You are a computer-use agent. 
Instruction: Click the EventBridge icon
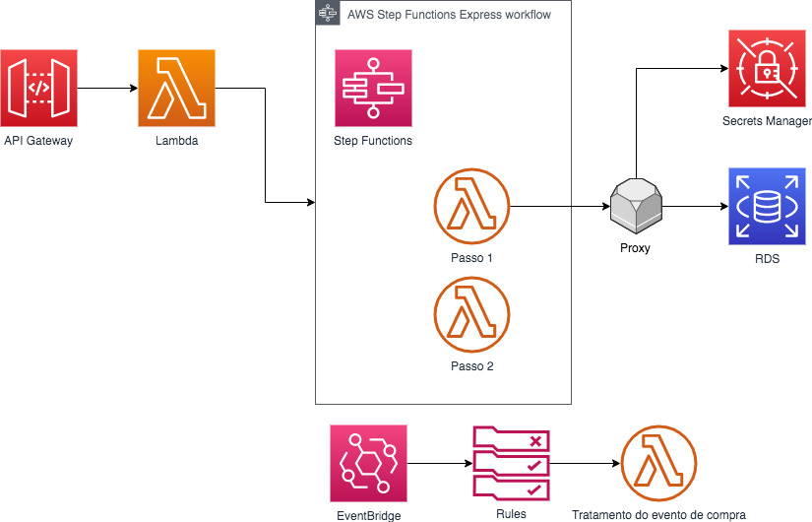pos(369,464)
